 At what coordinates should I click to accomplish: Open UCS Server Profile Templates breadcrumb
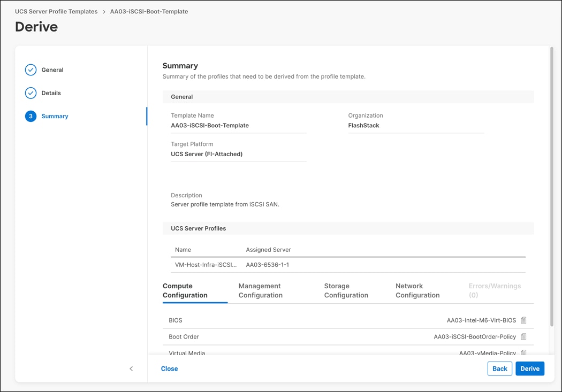(56, 11)
